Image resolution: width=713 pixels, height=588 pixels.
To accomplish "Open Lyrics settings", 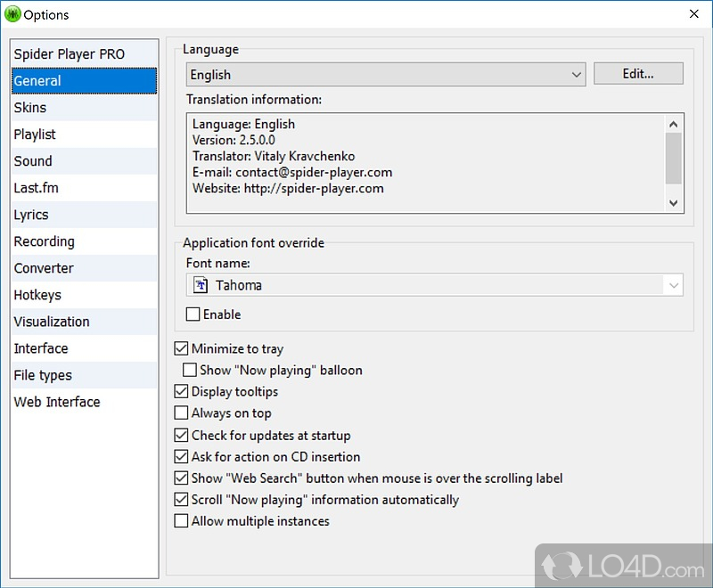I will pyautogui.click(x=84, y=215).
